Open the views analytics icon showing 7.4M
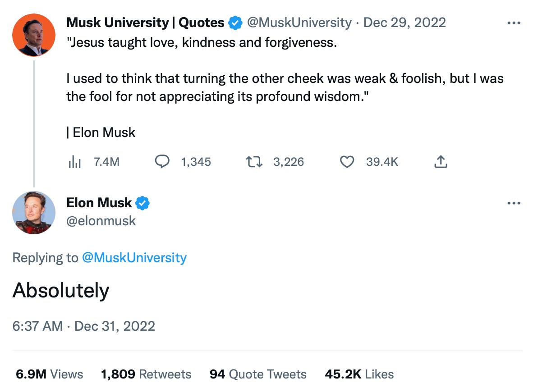The width and height of the screenshot is (533, 392). (x=74, y=162)
